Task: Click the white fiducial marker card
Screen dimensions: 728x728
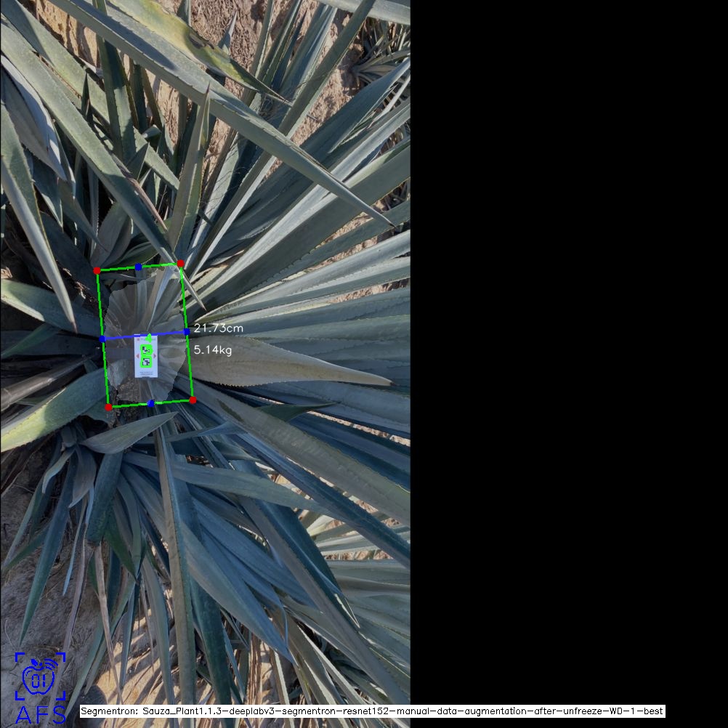Action: pyautogui.click(x=146, y=357)
